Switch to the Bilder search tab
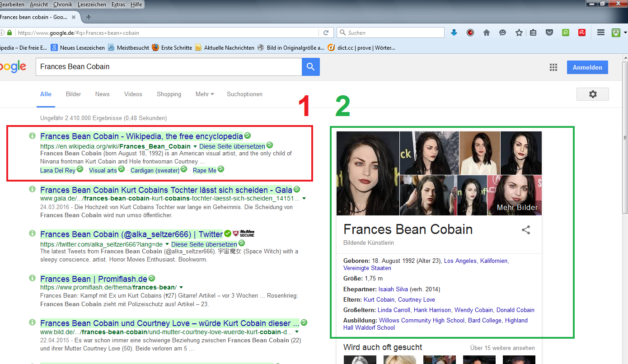 [74, 94]
